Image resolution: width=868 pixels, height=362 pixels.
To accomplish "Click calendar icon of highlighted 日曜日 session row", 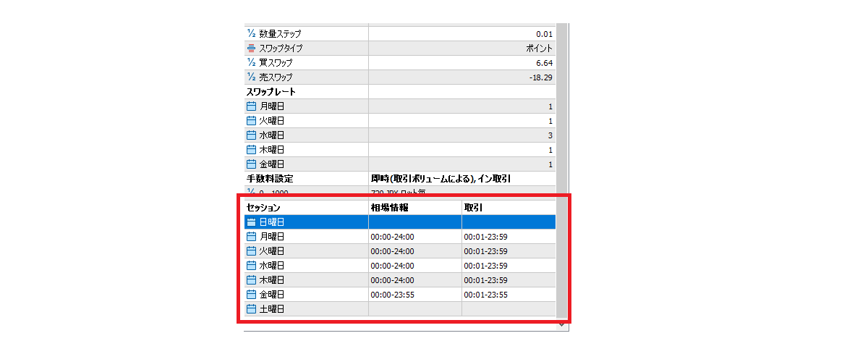I will [252, 222].
